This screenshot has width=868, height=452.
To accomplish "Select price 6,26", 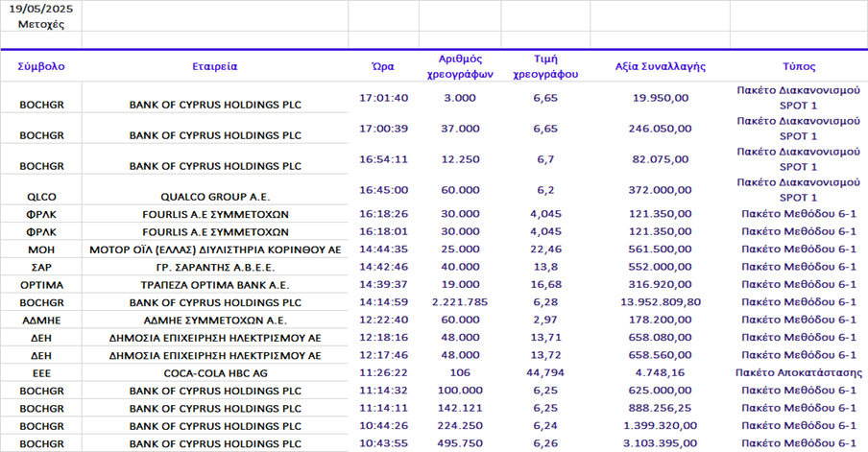I will [x=545, y=443].
